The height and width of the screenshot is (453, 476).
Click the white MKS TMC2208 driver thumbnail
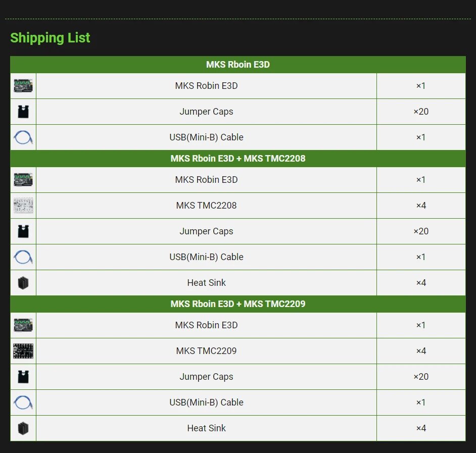[23, 206]
